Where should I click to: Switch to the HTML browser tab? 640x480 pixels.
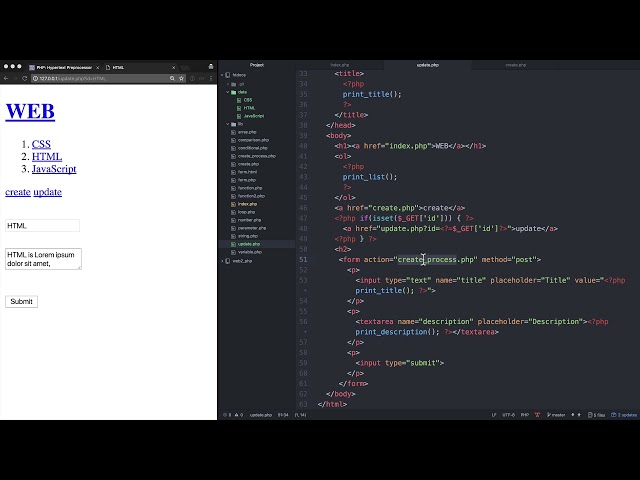click(139, 67)
